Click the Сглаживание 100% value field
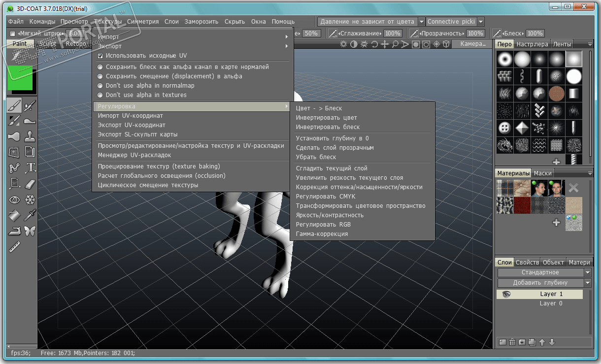This screenshot has height=364, width=601. tap(393, 33)
